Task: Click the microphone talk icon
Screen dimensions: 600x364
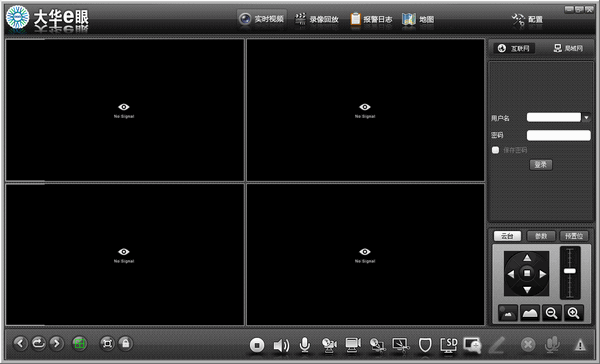Action: tap(305, 345)
